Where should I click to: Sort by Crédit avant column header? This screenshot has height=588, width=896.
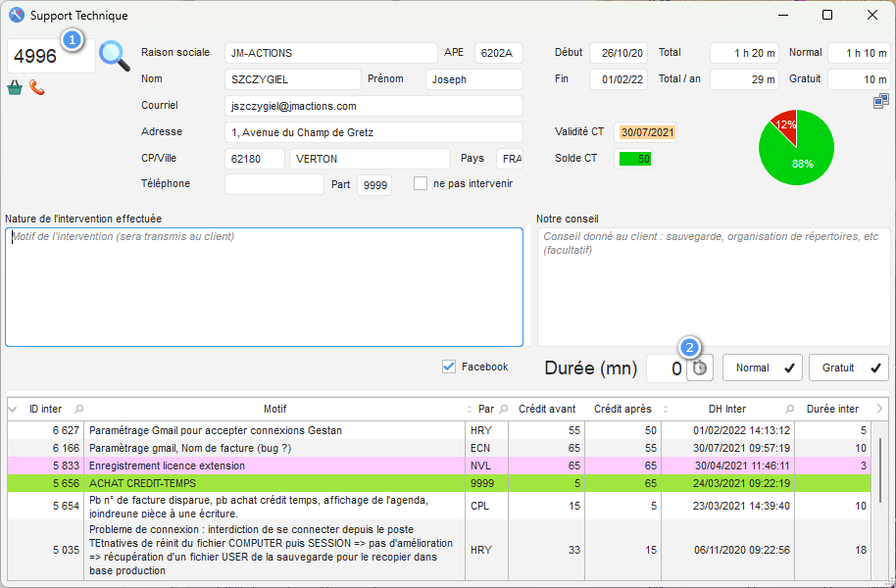[546, 409]
